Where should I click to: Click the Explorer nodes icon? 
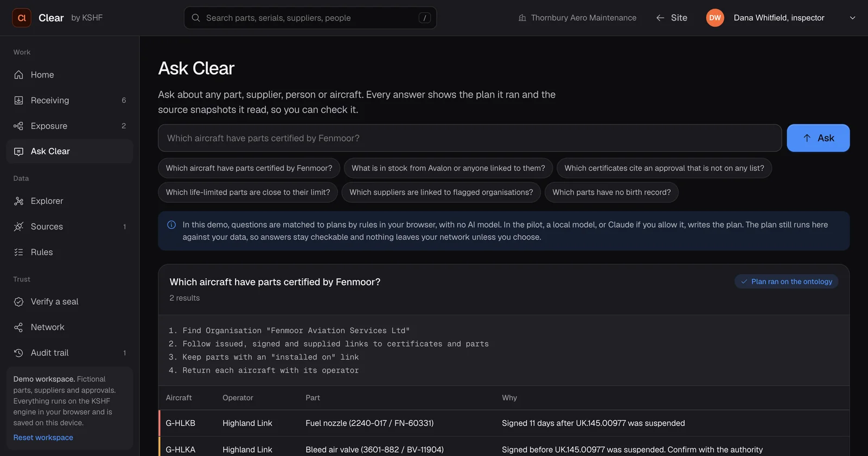point(18,201)
